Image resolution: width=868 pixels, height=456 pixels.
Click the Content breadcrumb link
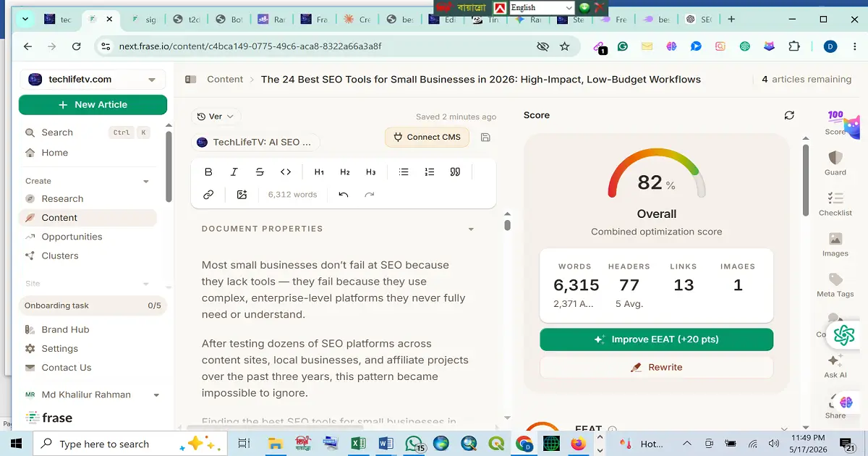click(x=225, y=80)
